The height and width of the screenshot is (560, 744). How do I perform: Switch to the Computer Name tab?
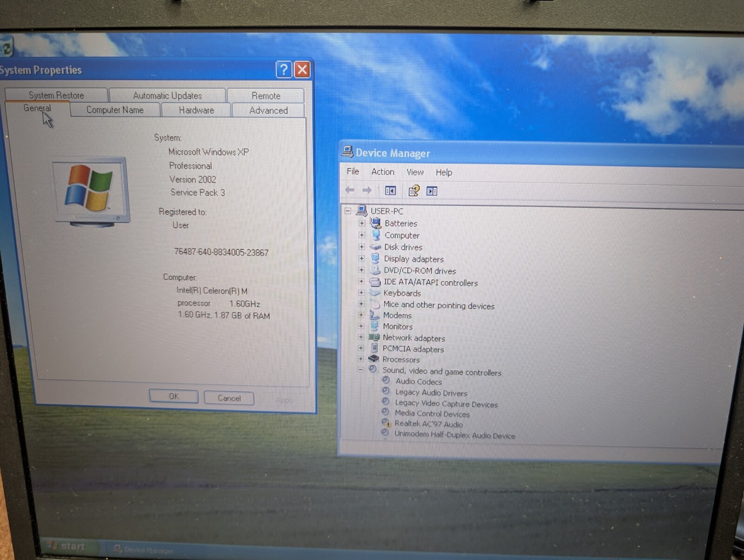click(115, 110)
